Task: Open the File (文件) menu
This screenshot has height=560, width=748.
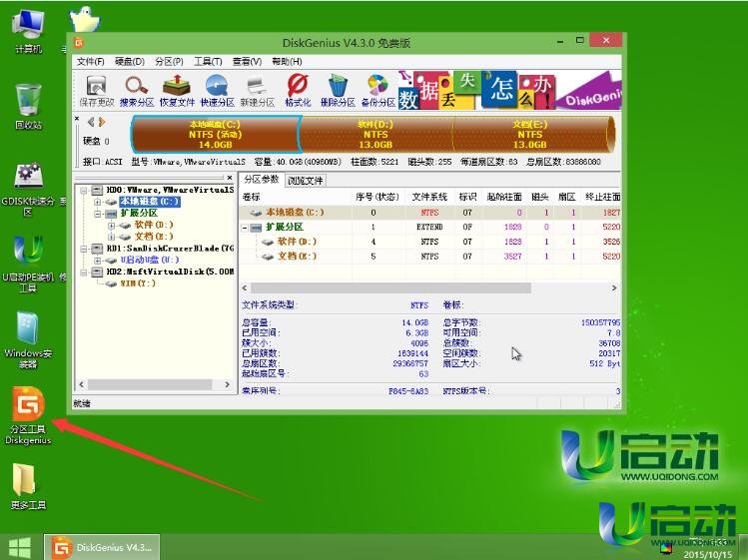Action: [90, 62]
